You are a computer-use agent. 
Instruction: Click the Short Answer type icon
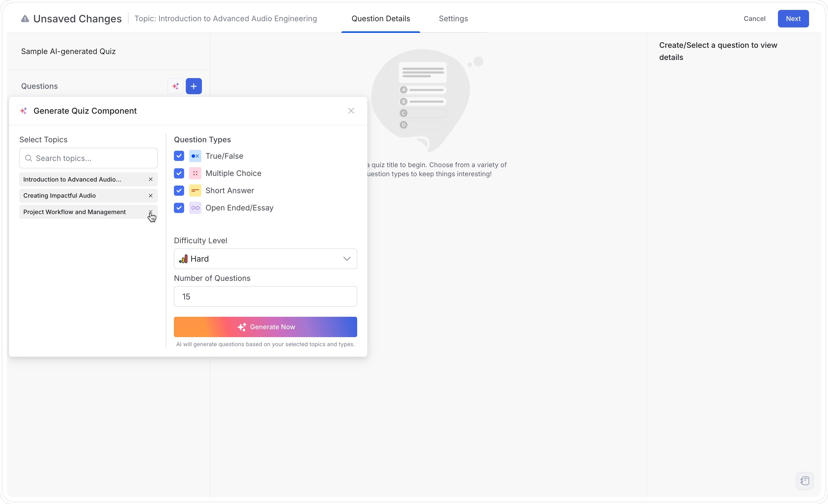coord(195,191)
